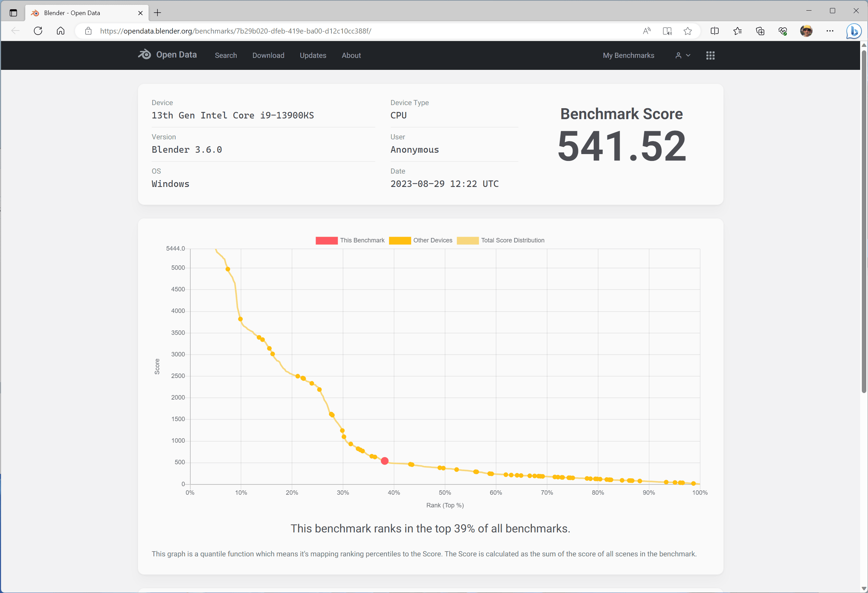This screenshot has width=868, height=593.
Task: Click the Rank (Top %) axis label
Action: tap(445, 505)
